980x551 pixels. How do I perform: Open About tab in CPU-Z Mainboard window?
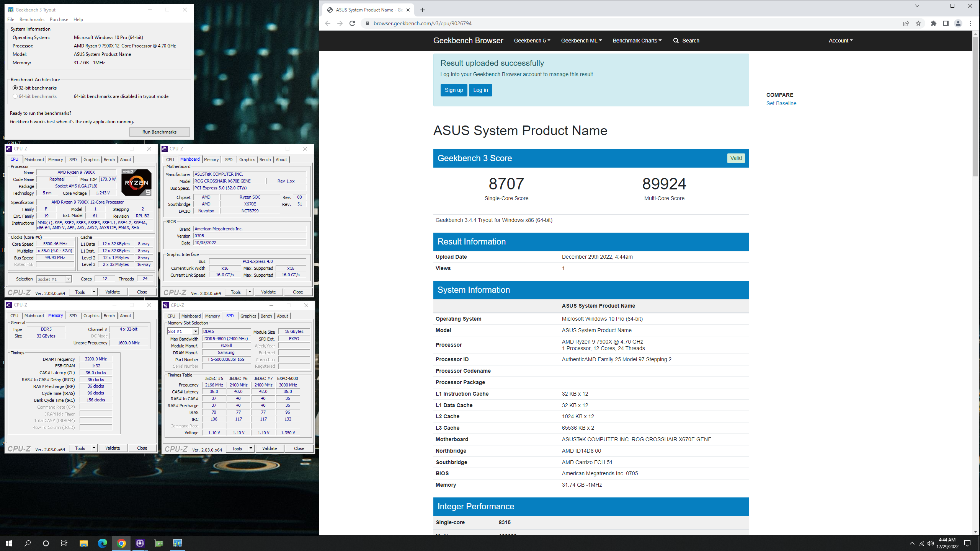pos(281,160)
